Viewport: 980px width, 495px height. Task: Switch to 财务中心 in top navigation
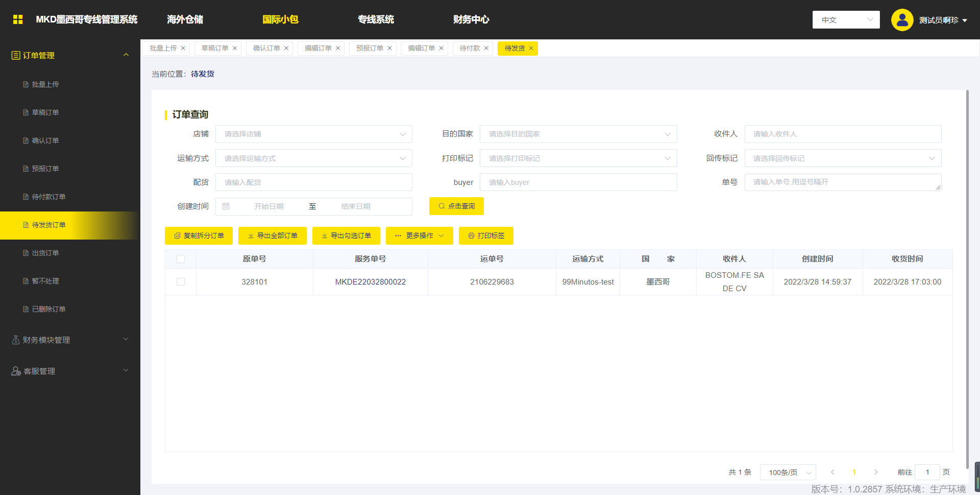pyautogui.click(x=471, y=19)
